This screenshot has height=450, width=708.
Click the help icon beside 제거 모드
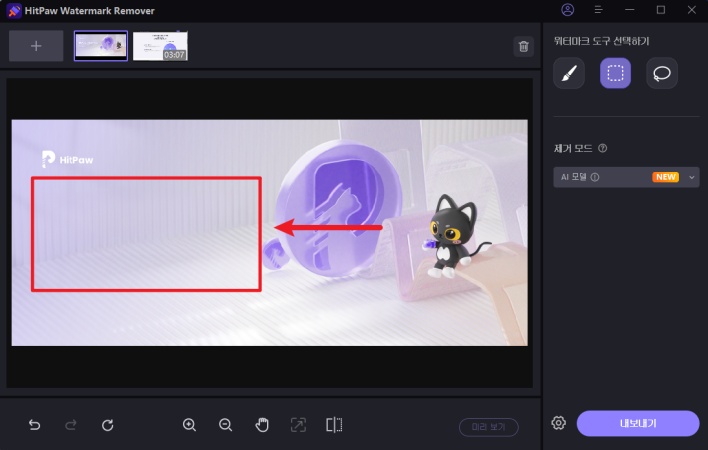pyautogui.click(x=602, y=148)
